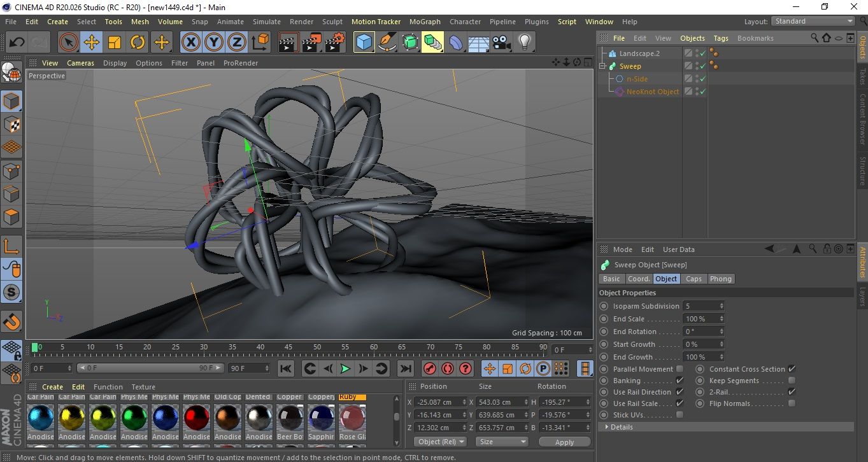Open the Layout dropdown showing Standard
Image resolution: width=868 pixels, height=462 pixels.
click(813, 21)
